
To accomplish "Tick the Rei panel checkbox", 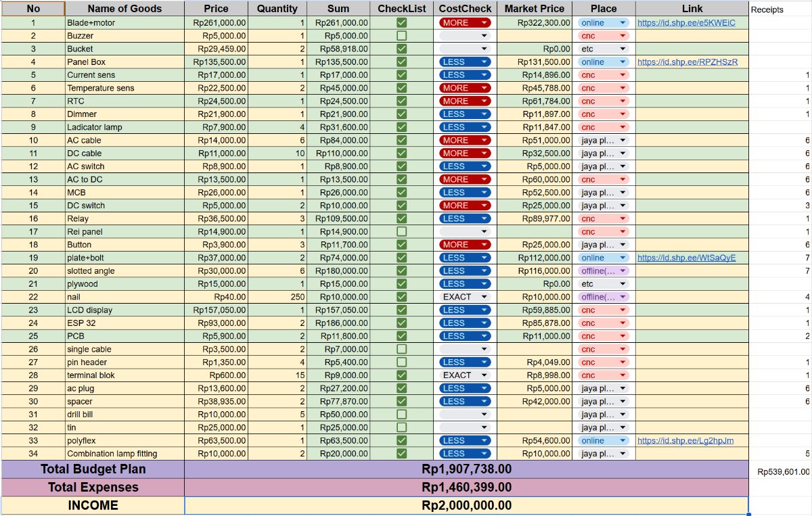I will point(401,232).
